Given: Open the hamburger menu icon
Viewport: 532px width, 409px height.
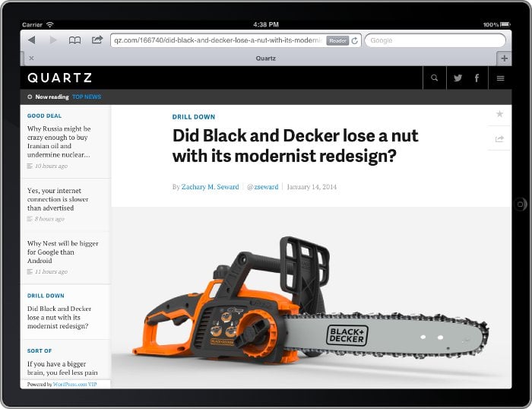Looking at the screenshot, I should click(x=500, y=78).
